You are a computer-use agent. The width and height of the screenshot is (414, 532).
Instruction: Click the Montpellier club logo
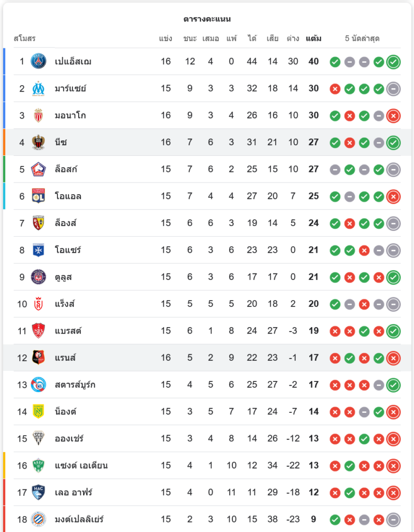click(x=38, y=519)
